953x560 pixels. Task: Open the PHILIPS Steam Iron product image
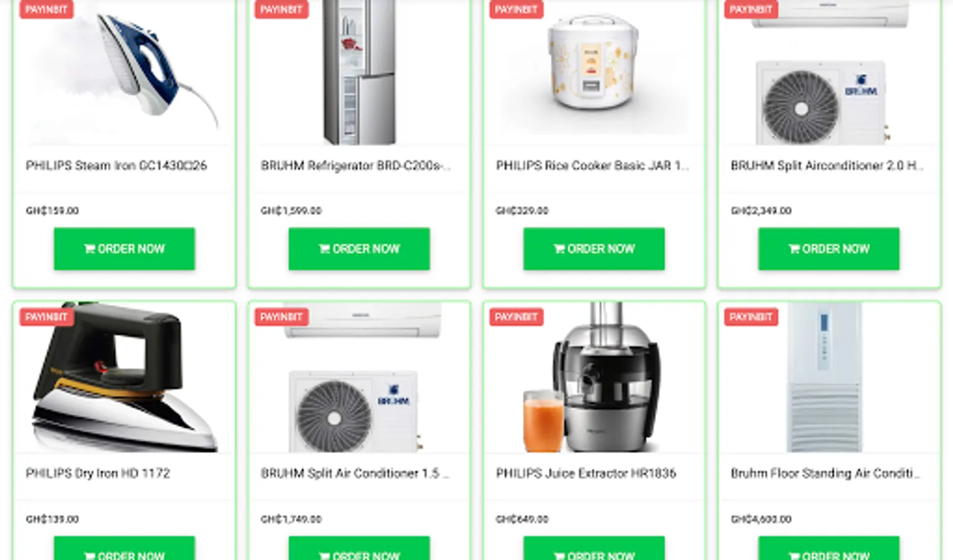pos(124,72)
